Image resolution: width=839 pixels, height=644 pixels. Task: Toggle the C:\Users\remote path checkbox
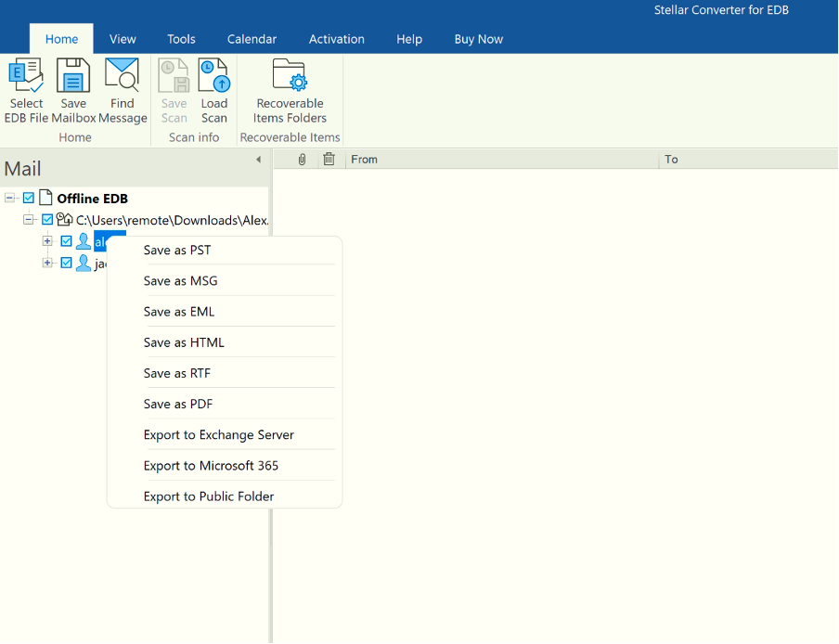pyautogui.click(x=47, y=219)
